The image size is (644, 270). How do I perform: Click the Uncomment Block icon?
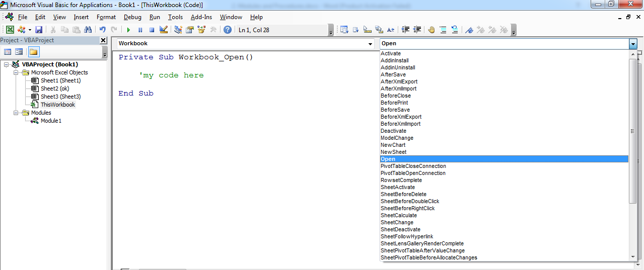pos(455,30)
